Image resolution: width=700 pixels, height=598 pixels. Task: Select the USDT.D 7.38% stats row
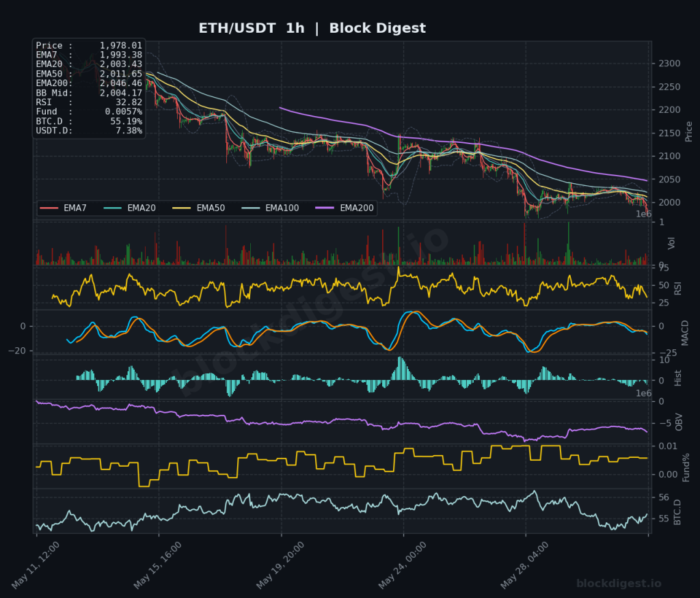click(89, 131)
